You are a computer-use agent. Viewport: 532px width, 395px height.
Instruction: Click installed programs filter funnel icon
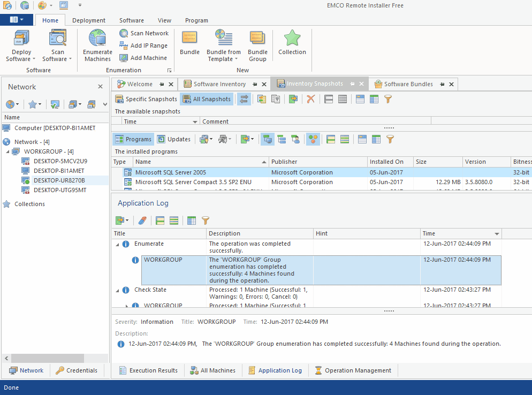coord(390,139)
